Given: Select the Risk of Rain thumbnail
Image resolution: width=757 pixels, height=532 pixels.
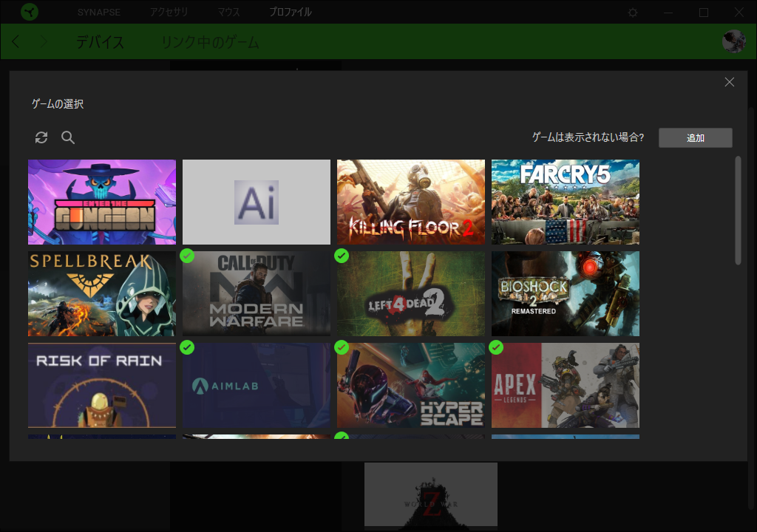Looking at the screenshot, I should click(102, 385).
